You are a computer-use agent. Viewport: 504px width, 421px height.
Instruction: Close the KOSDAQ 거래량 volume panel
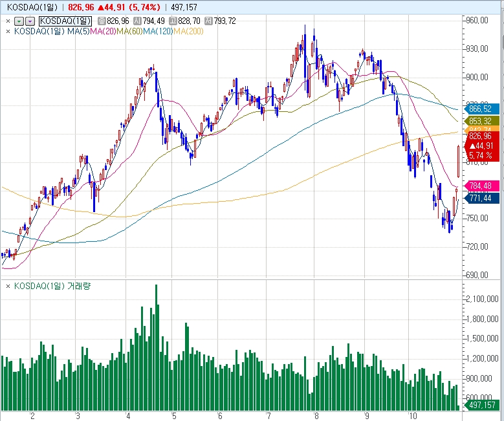pos(8,286)
